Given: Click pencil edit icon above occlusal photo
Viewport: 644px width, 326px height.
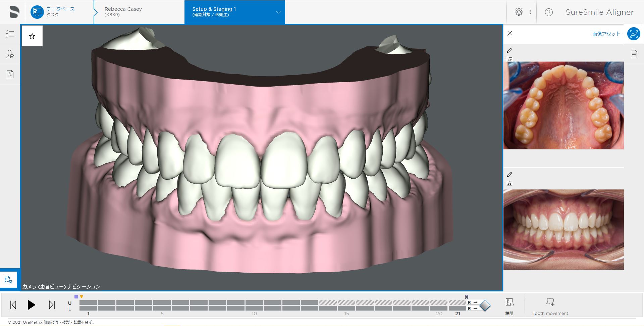Looking at the screenshot, I should 509,50.
